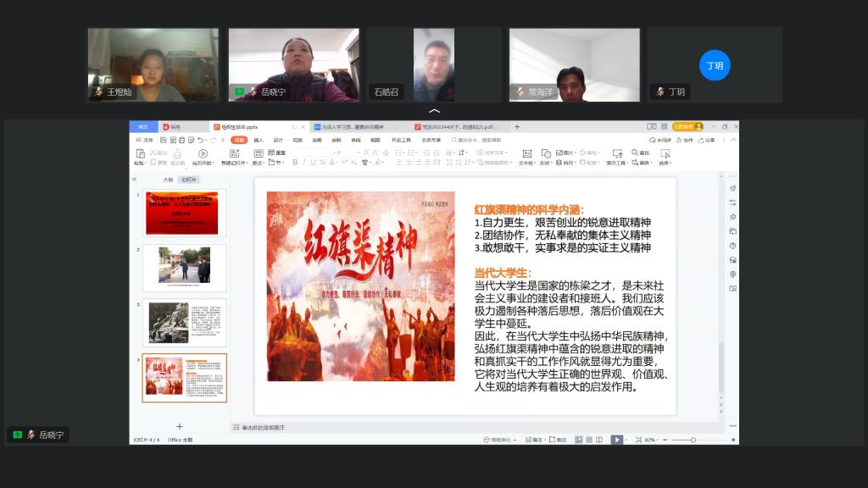Viewport: 868px width, 488px height.
Task: Click the add slide plus icon below thumbnails
Action: (179, 426)
